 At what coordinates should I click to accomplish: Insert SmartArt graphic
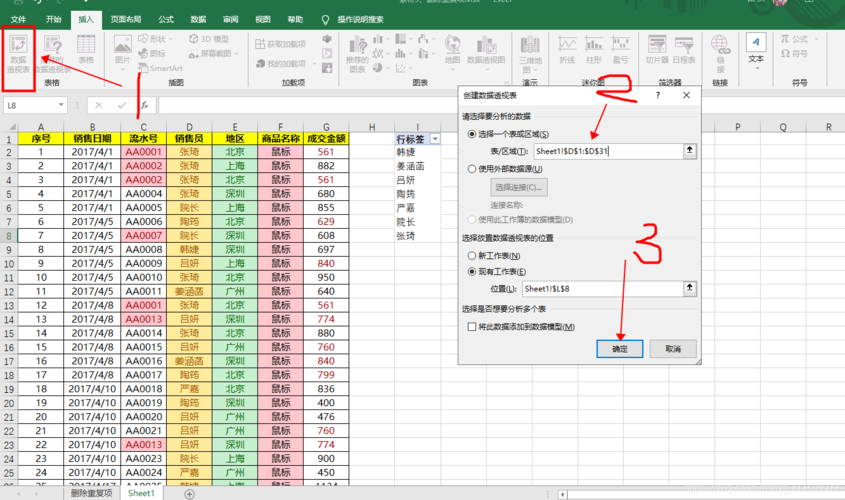[161, 68]
